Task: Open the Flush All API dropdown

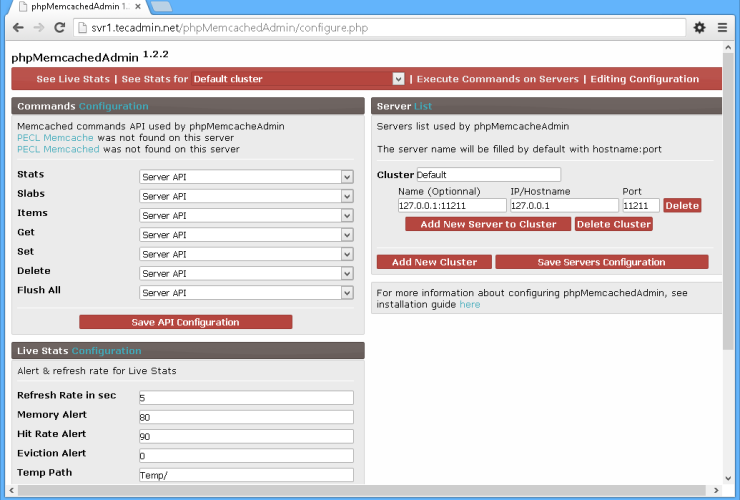Action: click(x=347, y=293)
